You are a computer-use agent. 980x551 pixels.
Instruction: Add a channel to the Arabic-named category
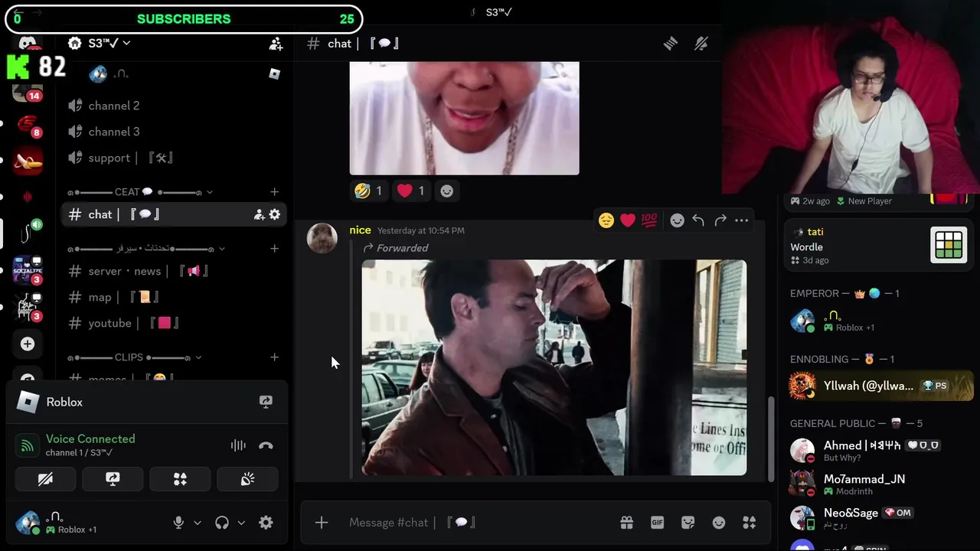[275, 249]
